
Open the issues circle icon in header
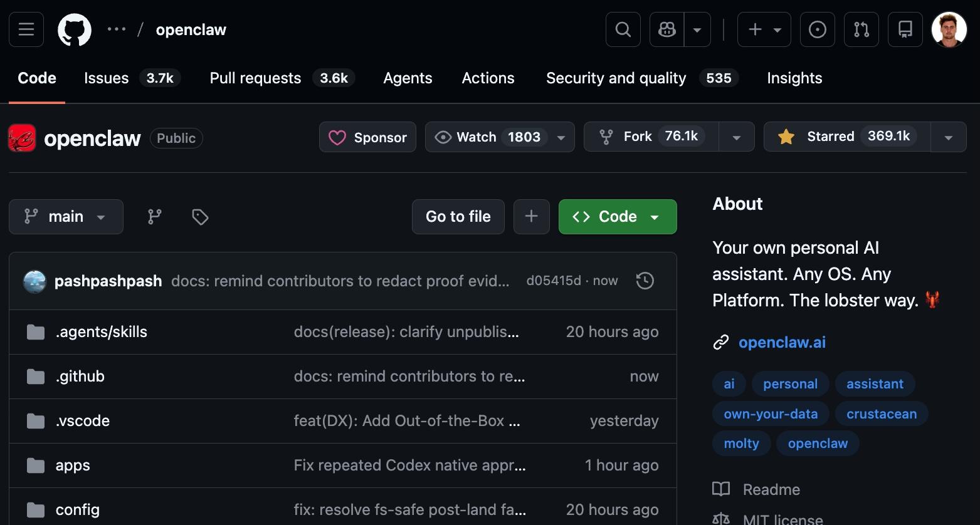pyautogui.click(x=818, y=29)
